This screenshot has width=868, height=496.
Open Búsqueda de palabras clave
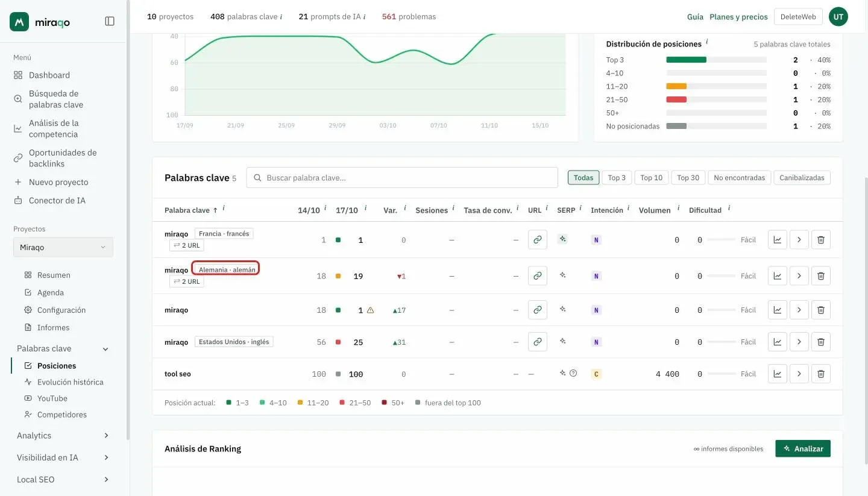[x=56, y=99]
